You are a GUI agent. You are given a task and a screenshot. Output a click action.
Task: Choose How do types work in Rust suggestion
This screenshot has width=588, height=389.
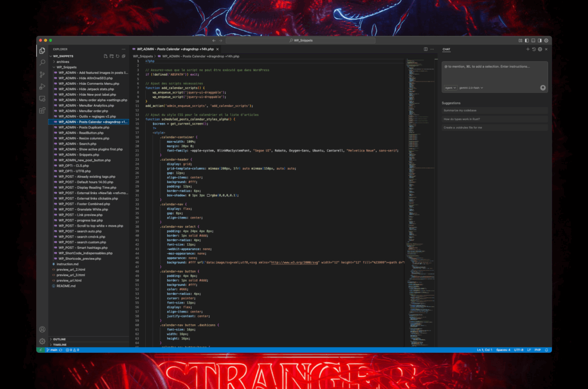494,119
